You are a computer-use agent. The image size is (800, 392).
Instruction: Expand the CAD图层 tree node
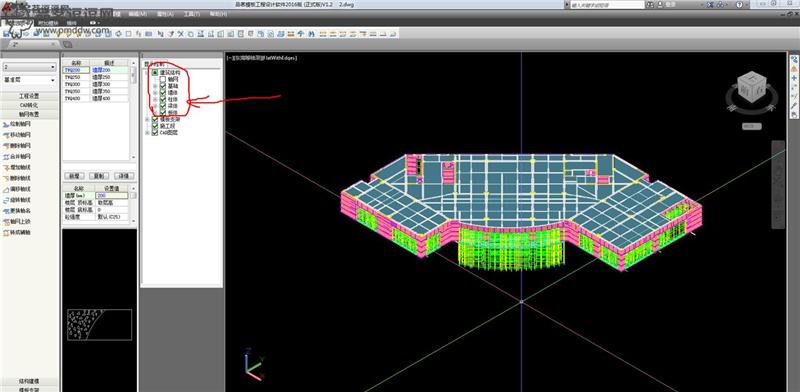coord(147,133)
